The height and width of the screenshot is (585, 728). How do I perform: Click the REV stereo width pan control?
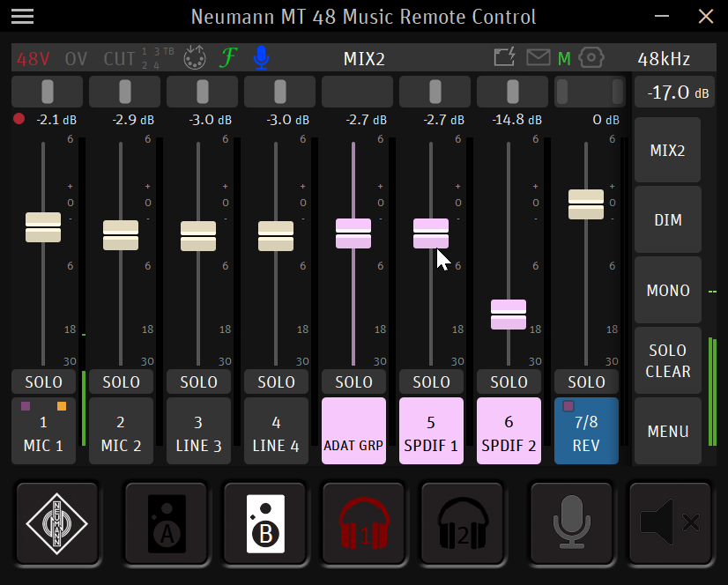tap(591, 92)
